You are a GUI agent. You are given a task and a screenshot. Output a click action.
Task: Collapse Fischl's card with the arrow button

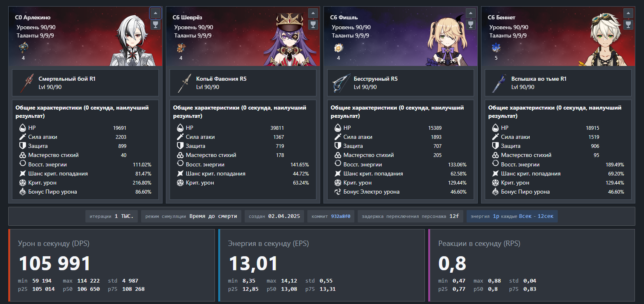pos(471,13)
